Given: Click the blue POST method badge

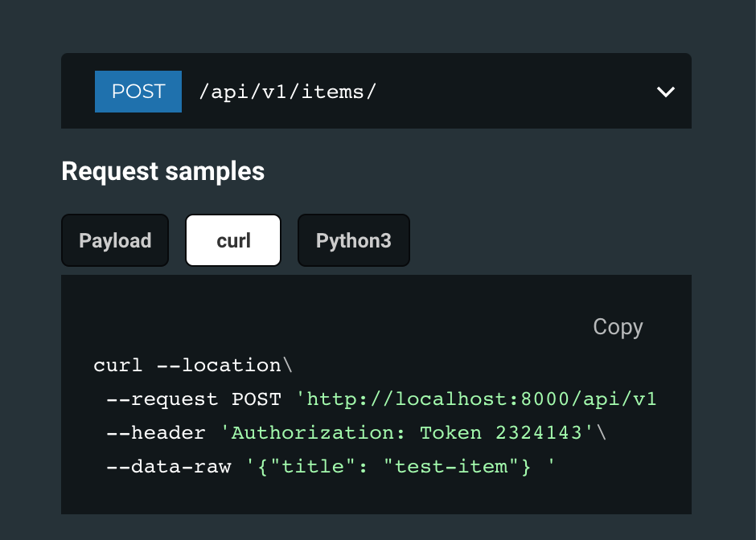Looking at the screenshot, I should [x=138, y=92].
